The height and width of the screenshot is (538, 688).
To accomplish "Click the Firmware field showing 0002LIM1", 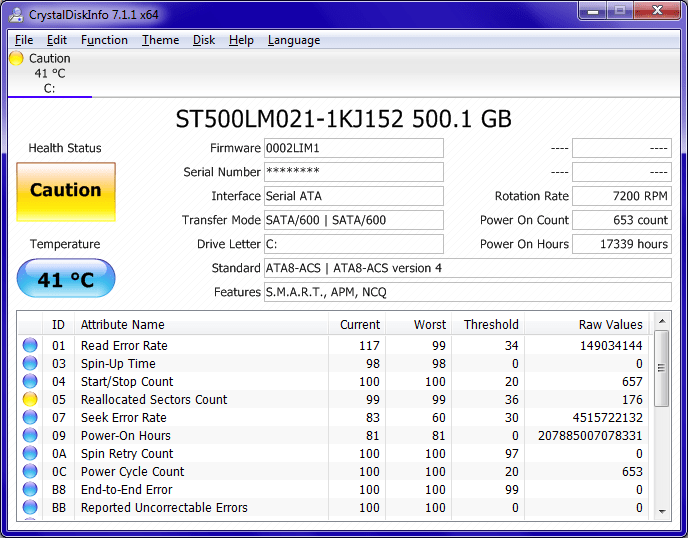I will pos(353,148).
